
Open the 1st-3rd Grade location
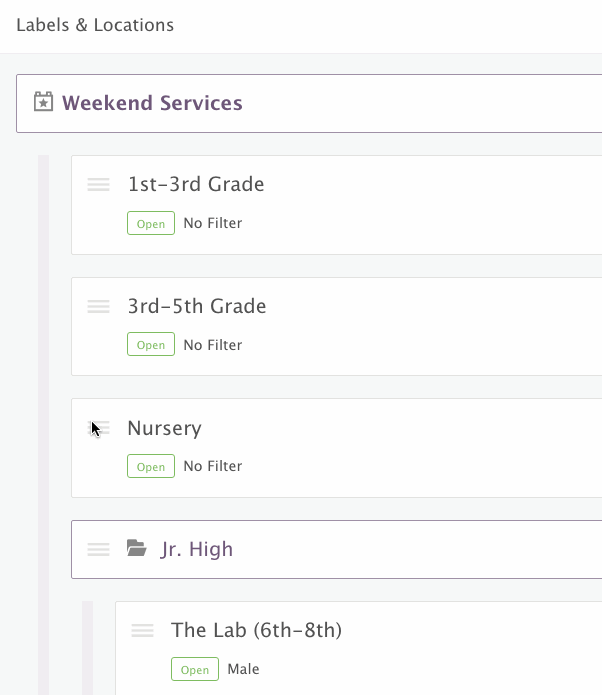point(196,184)
